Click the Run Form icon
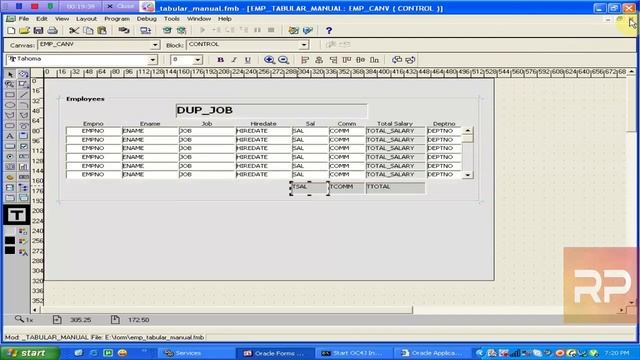 [x=145, y=31]
